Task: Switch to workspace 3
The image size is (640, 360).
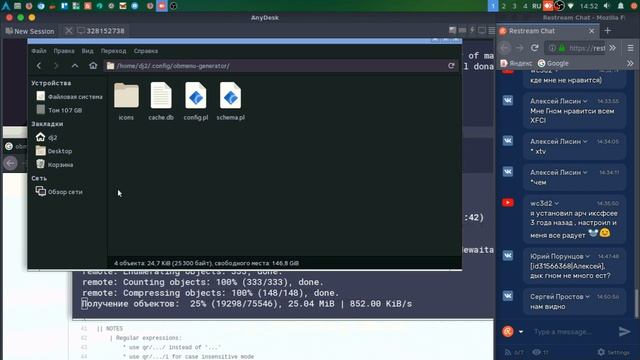Action: click(x=514, y=6)
